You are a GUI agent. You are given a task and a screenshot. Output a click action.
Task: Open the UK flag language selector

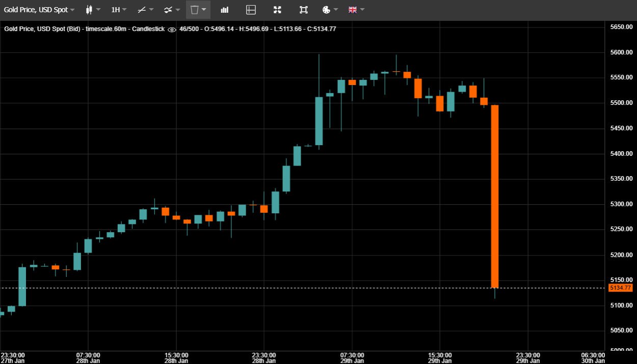pos(353,10)
